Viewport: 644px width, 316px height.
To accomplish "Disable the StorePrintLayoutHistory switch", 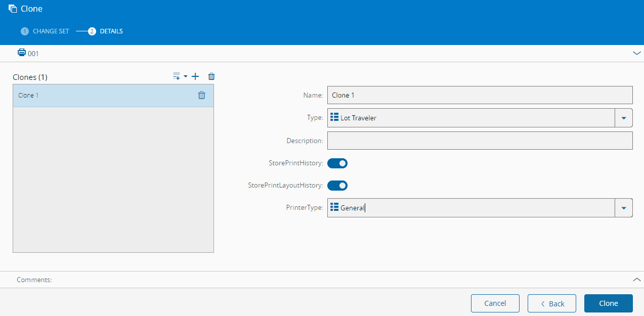I will point(337,186).
